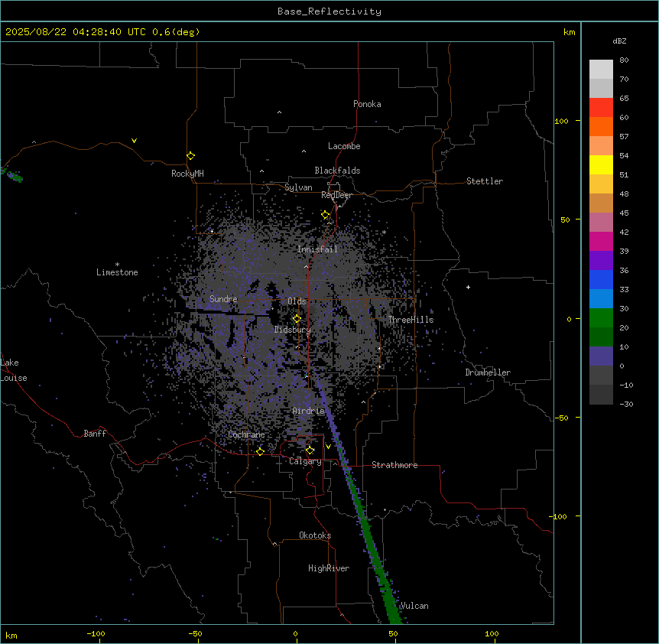This screenshot has height=644, width=659.
Task: Click the white caret marker west of Lacombe
Action: coord(304,151)
